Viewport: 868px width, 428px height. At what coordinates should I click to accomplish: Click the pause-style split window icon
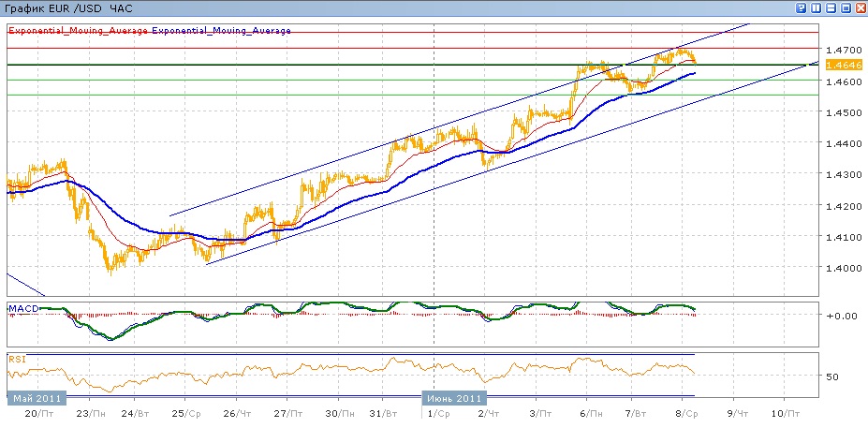click(817, 7)
